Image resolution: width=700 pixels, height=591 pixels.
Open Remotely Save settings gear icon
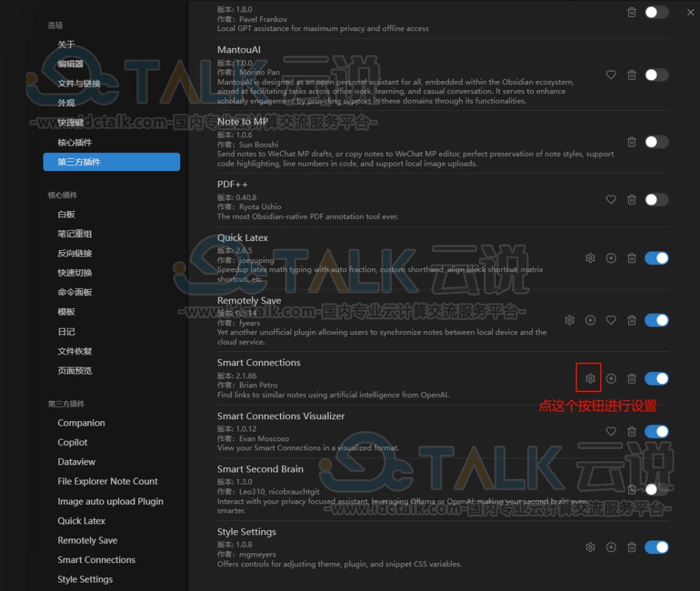coord(569,320)
